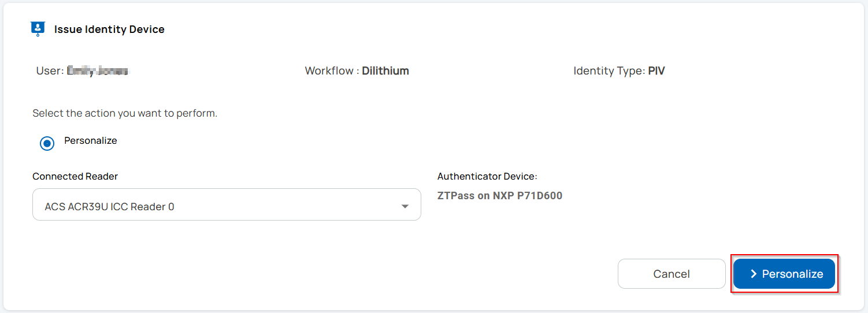Click the Connected Reader field label
Viewport: 868px width, 313px height.
(75, 176)
